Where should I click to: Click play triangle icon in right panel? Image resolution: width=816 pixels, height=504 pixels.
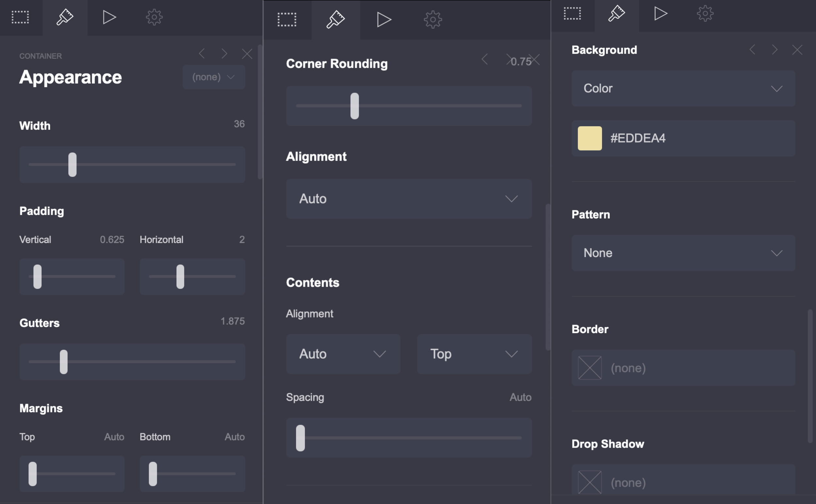[x=660, y=14]
